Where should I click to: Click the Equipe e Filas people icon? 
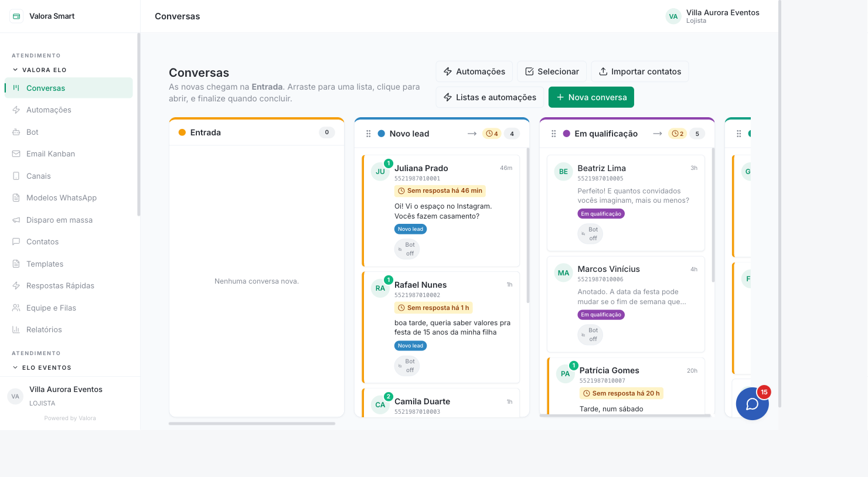pos(16,308)
